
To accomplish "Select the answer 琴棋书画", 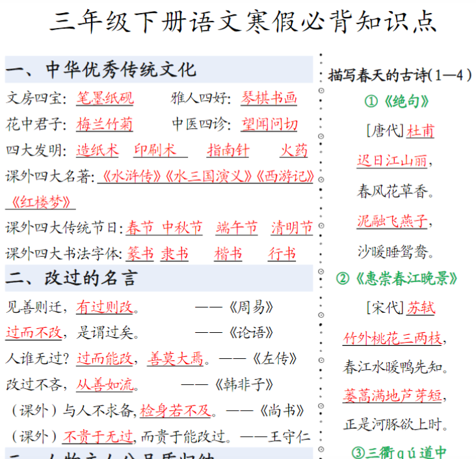I will coord(269,98).
